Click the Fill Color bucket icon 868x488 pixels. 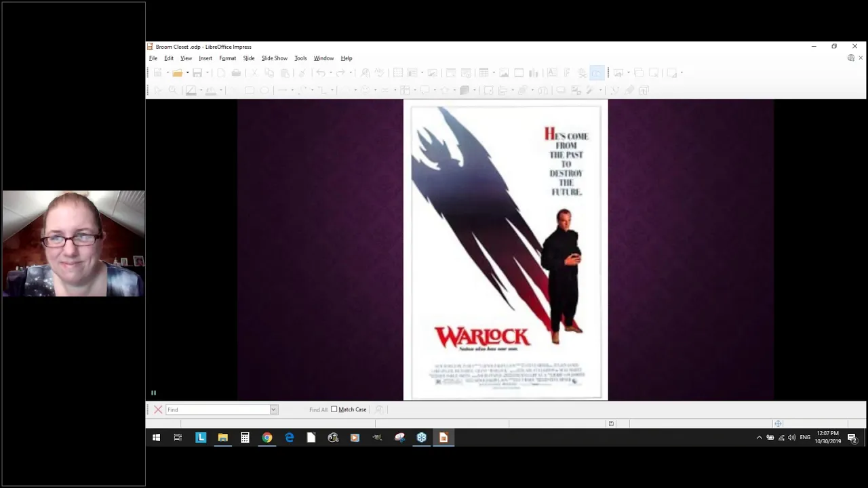pos(210,91)
